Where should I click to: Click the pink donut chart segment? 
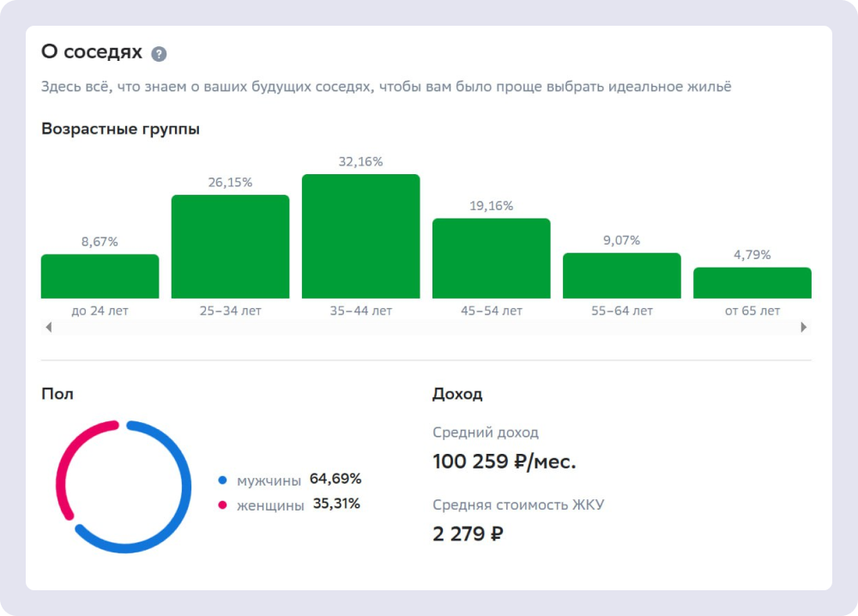pos(67,463)
